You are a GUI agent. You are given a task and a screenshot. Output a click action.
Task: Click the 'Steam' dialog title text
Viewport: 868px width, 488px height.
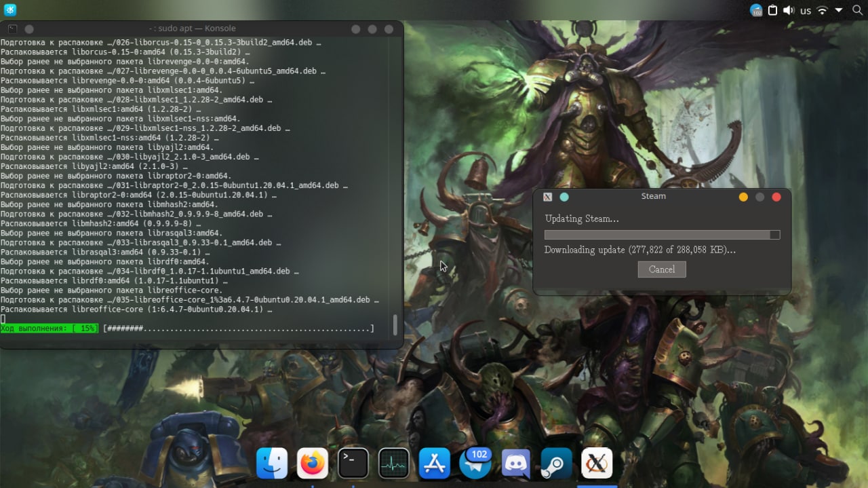[x=654, y=196]
